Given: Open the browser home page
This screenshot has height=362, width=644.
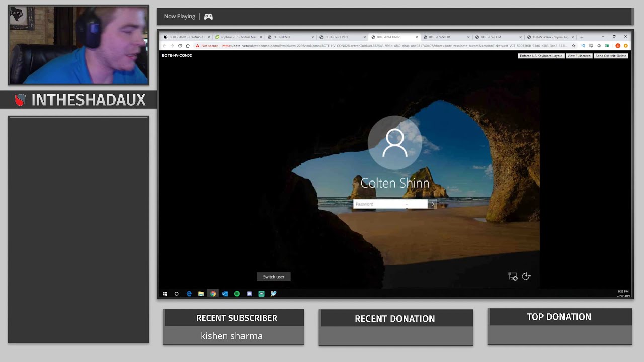Looking at the screenshot, I should [188, 46].
